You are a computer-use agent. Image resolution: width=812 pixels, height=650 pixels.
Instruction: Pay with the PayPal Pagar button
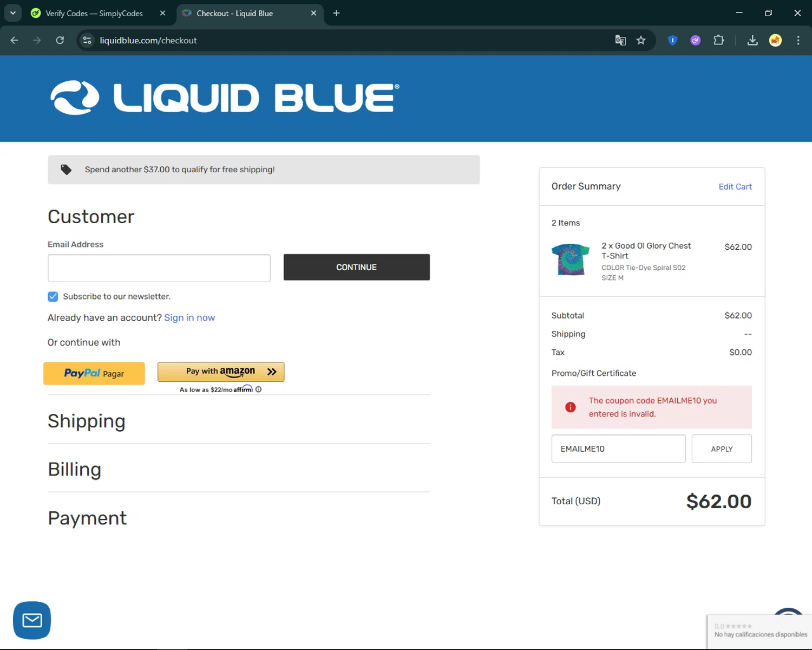point(94,373)
